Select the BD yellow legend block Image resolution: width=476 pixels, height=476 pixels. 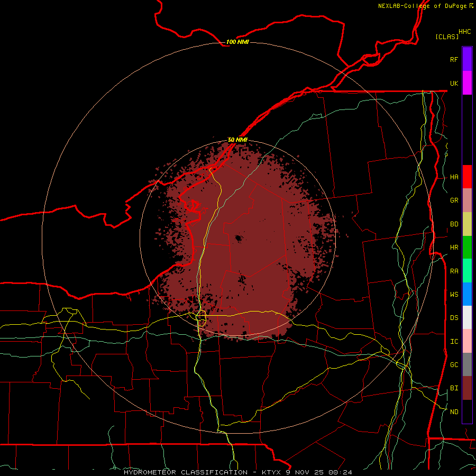(x=467, y=224)
